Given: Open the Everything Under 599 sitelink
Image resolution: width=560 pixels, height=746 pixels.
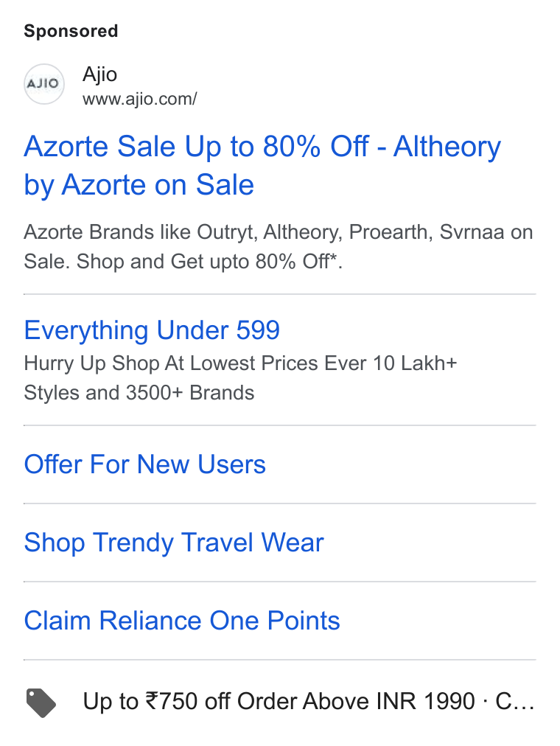Looking at the screenshot, I should [152, 330].
